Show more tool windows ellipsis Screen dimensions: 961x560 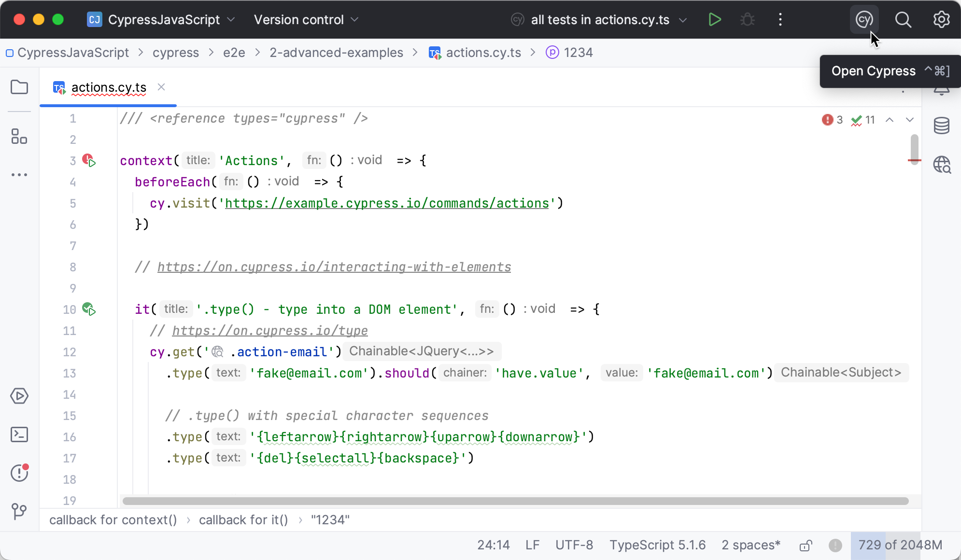coord(19,175)
